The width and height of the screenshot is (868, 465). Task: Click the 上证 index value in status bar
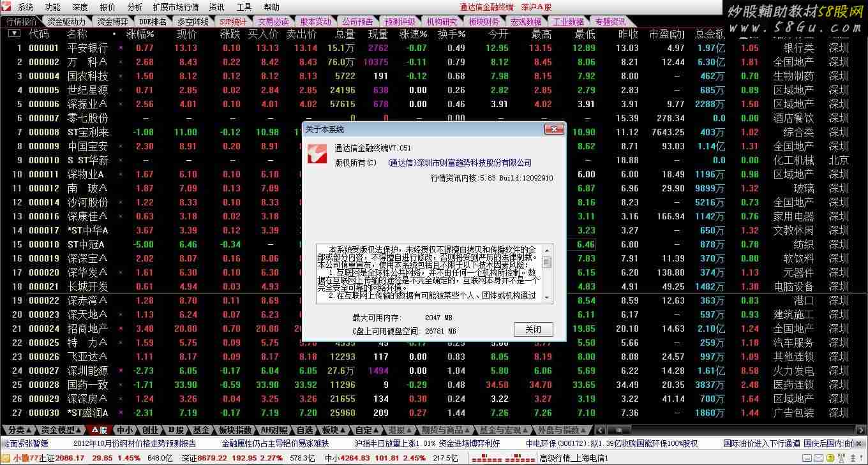70,458
